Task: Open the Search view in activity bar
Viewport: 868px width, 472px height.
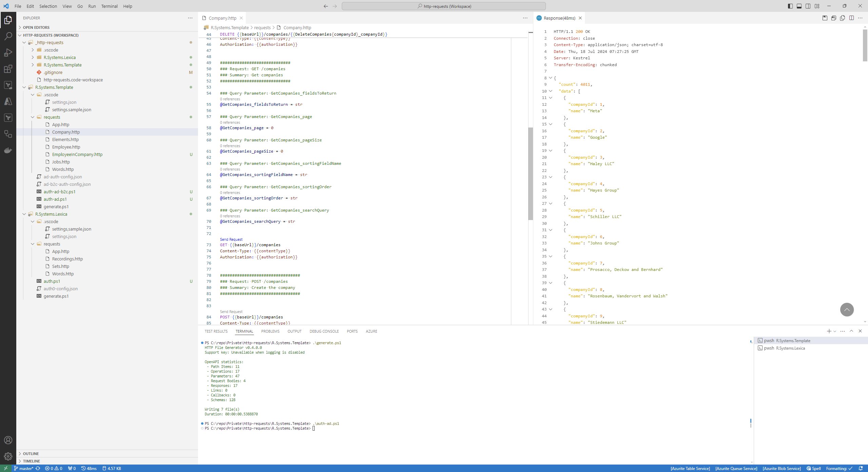Action: click(x=8, y=36)
